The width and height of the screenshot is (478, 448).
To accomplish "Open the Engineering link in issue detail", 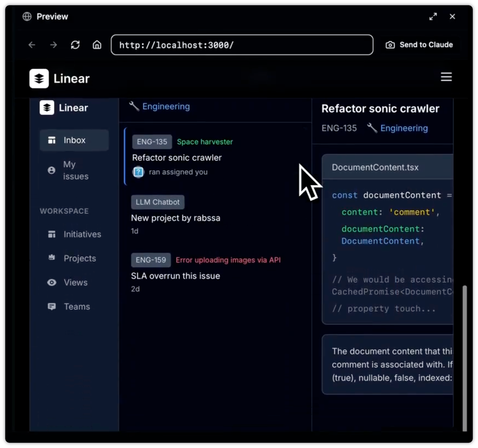I will pos(404,128).
